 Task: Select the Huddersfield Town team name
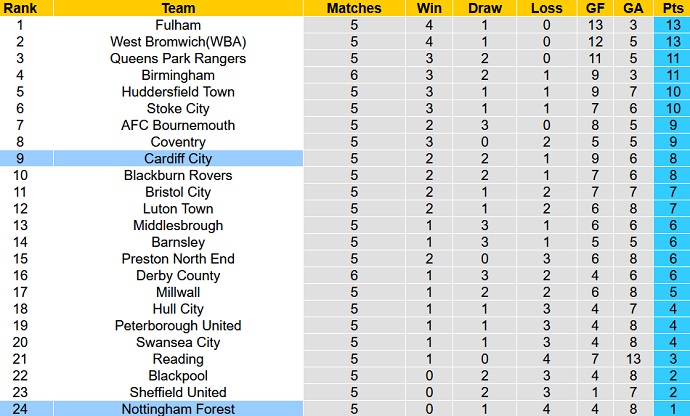[x=178, y=92]
